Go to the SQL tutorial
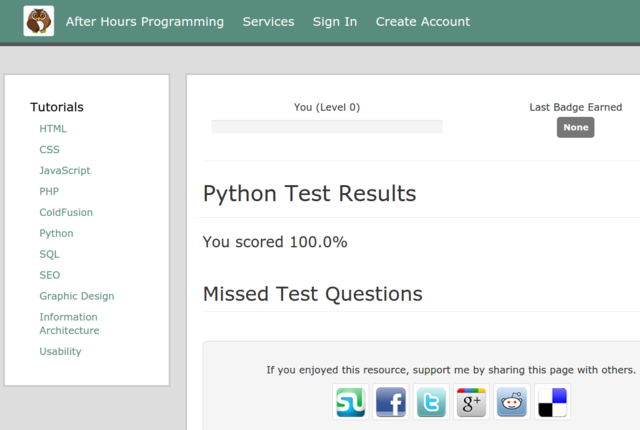The height and width of the screenshot is (430, 640). pos(49,254)
